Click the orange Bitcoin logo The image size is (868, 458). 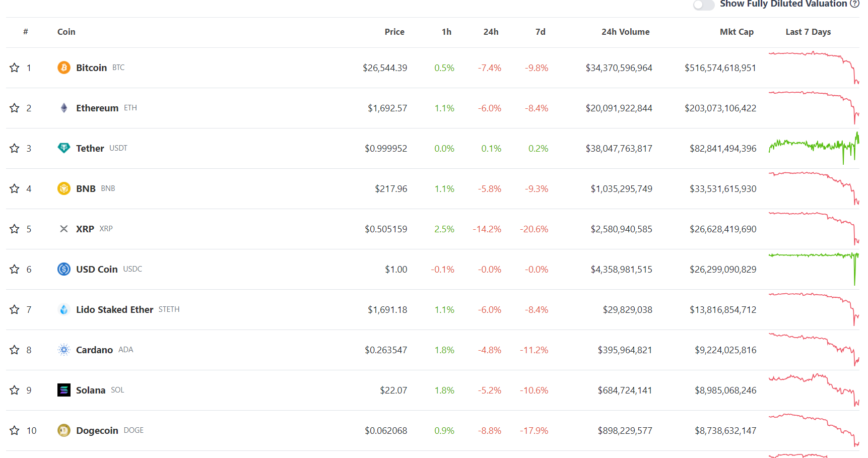coord(64,68)
